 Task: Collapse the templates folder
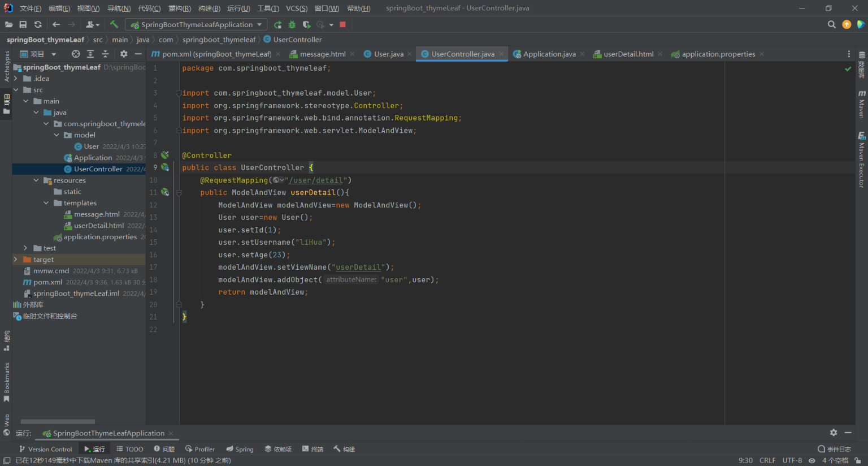pyautogui.click(x=46, y=203)
